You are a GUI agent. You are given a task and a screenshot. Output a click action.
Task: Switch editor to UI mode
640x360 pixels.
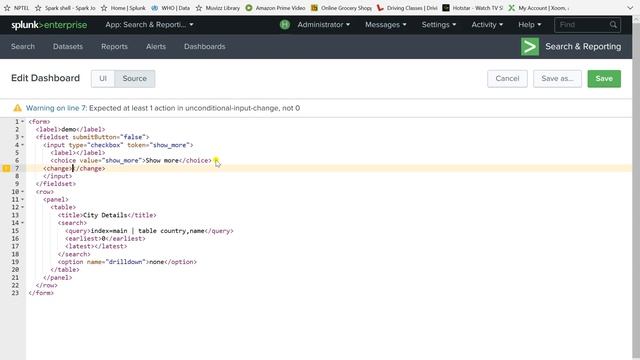pyautogui.click(x=103, y=79)
